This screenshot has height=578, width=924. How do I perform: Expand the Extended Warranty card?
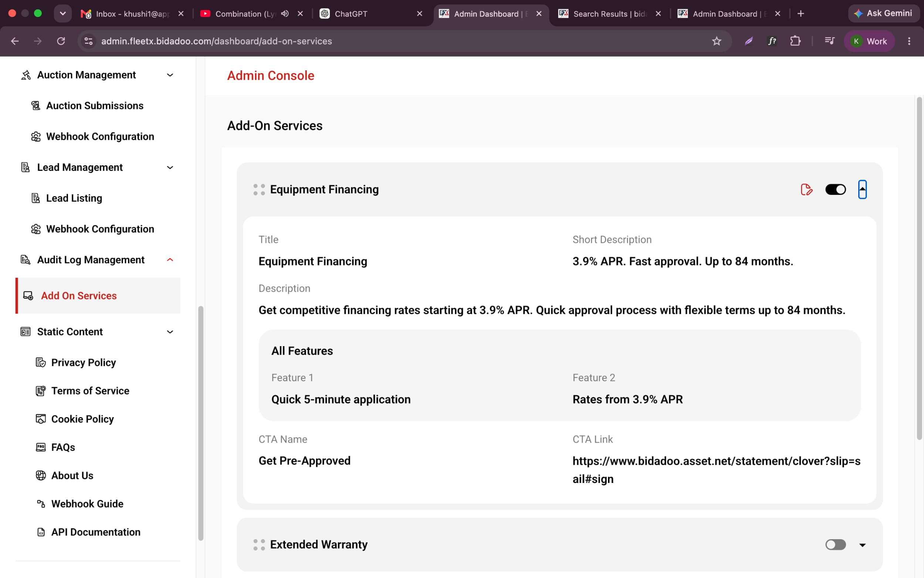tap(862, 545)
